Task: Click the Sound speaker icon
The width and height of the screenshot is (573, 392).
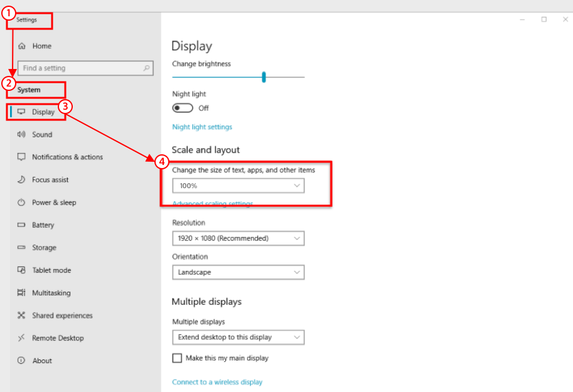Action: (21, 134)
